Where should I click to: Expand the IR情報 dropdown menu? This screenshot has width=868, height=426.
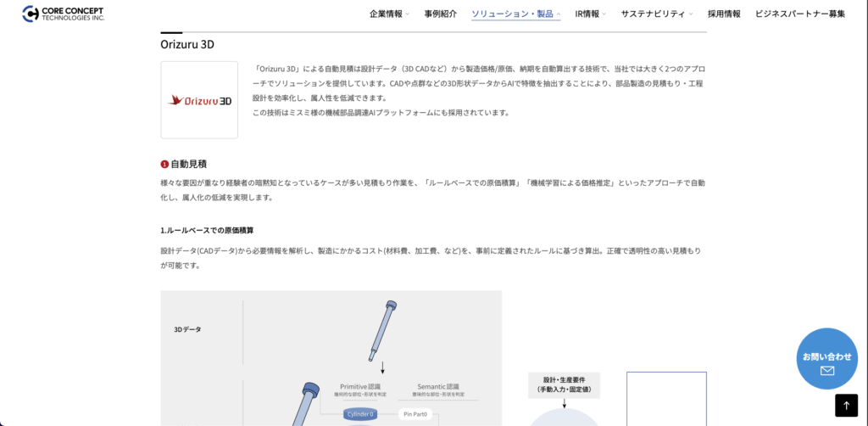pyautogui.click(x=590, y=14)
